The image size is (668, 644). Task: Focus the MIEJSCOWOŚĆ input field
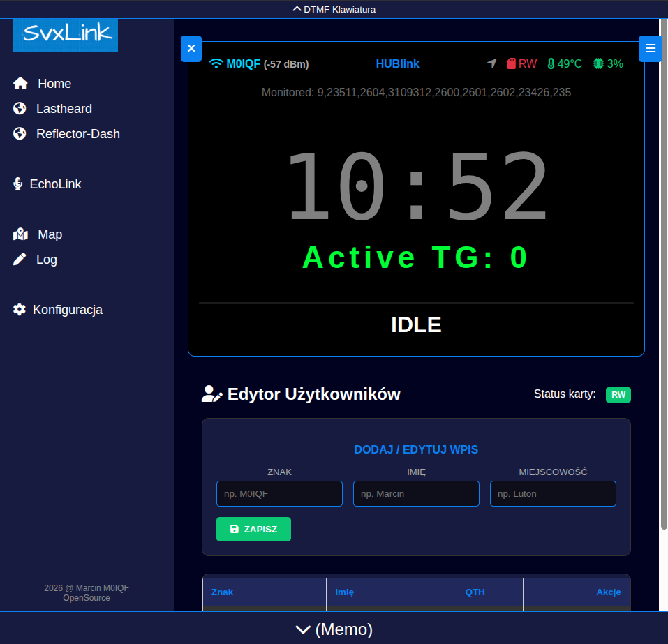(x=553, y=493)
